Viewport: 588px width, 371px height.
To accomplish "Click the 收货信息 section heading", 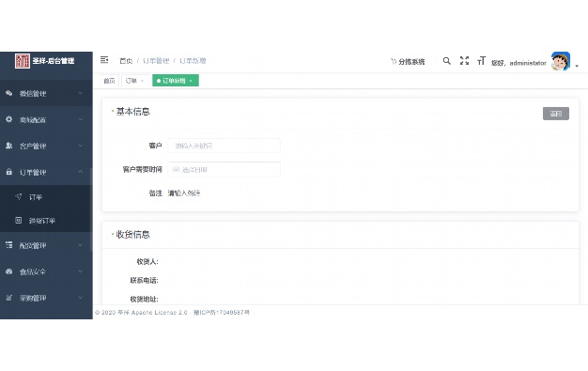I will point(132,235).
